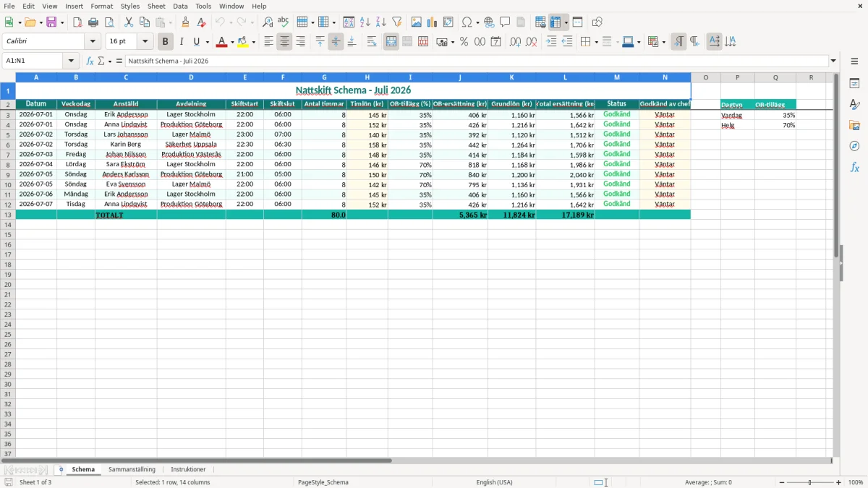Sort ascending A to Z

point(365,22)
